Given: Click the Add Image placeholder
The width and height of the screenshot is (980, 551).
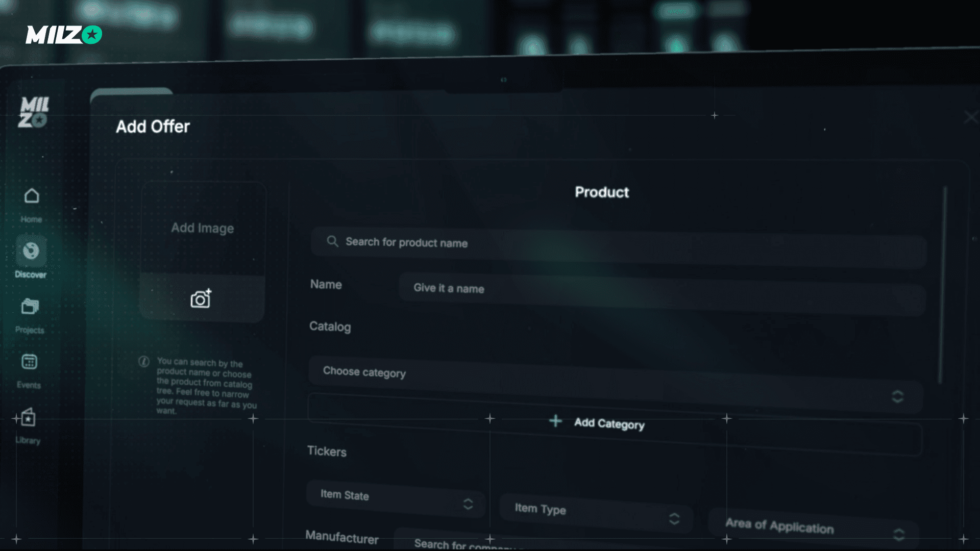Looking at the screenshot, I should click(x=202, y=228).
